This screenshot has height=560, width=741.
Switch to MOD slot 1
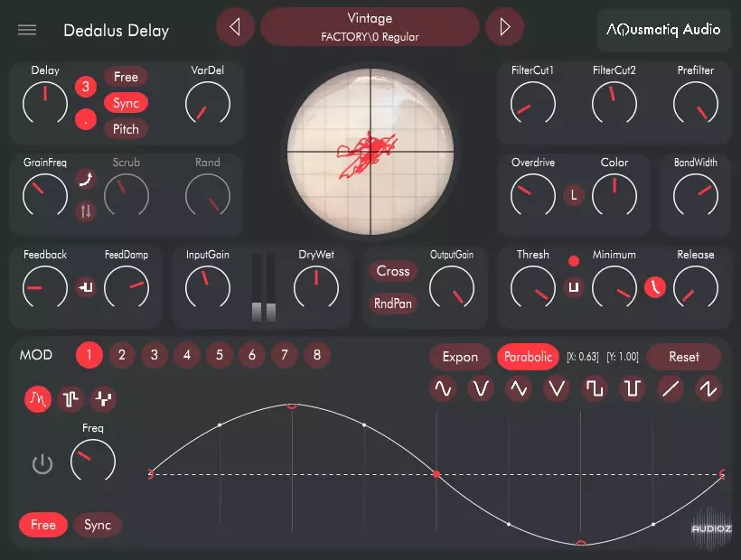tap(89, 355)
